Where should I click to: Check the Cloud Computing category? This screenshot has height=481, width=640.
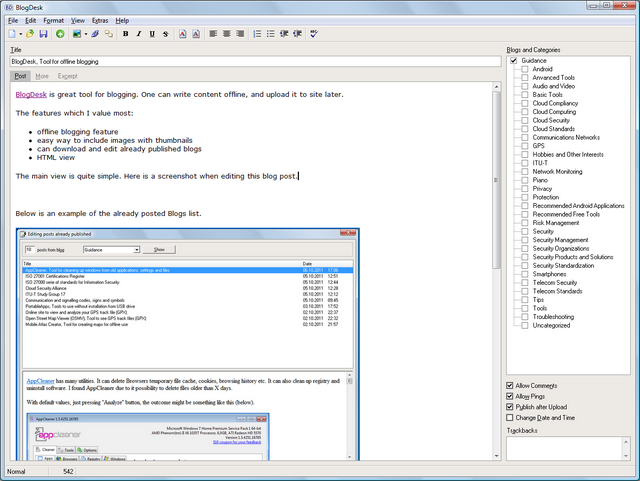pyautogui.click(x=524, y=112)
